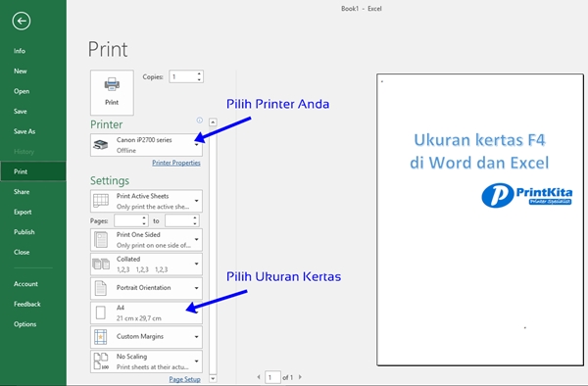
Task: Increase the Pages to value stepper
Action: [x=195, y=217]
